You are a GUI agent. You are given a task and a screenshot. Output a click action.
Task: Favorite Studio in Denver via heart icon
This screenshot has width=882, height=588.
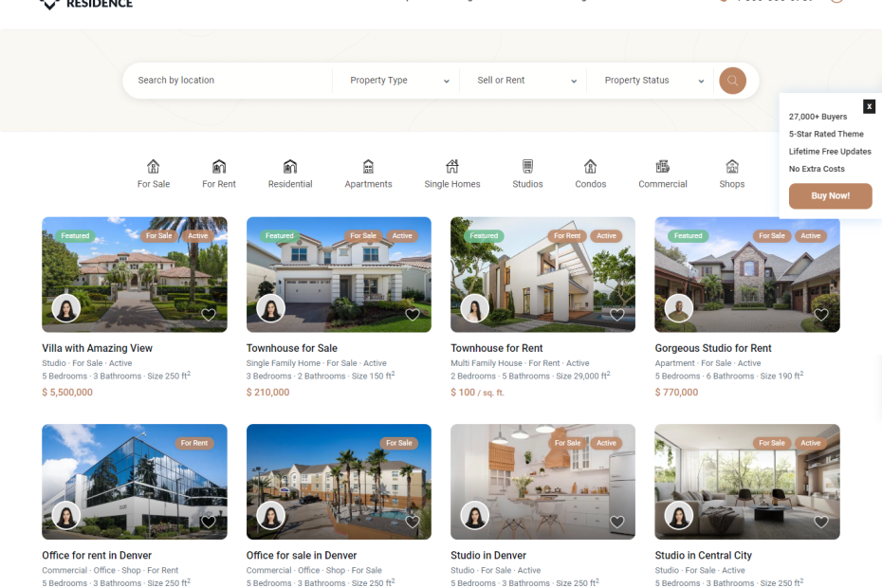(617, 522)
